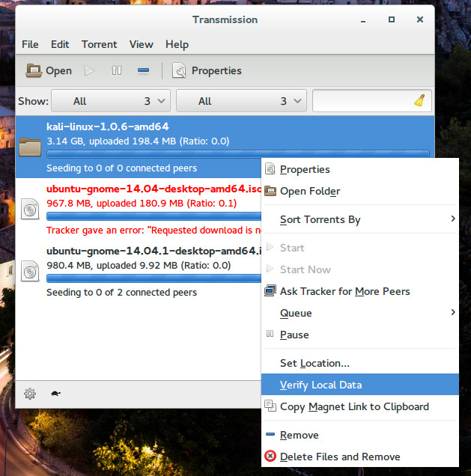Expand the Queue submenu arrow
Viewport: 471px width, 476px height.
pyautogui.click(x=453, y=312)
